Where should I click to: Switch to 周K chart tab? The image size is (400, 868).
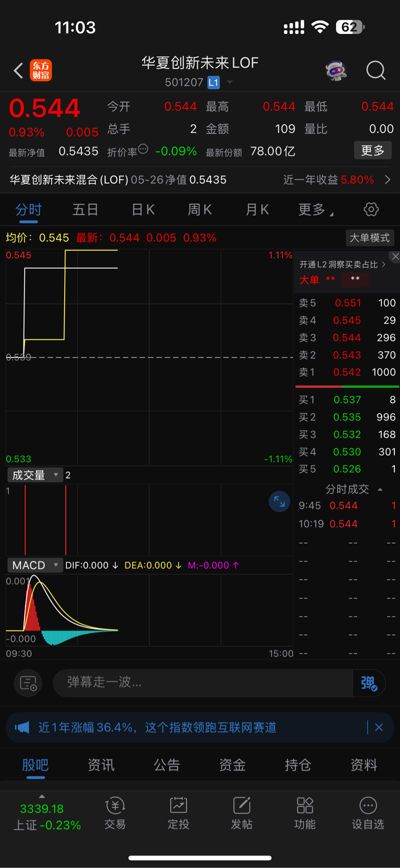199,210
